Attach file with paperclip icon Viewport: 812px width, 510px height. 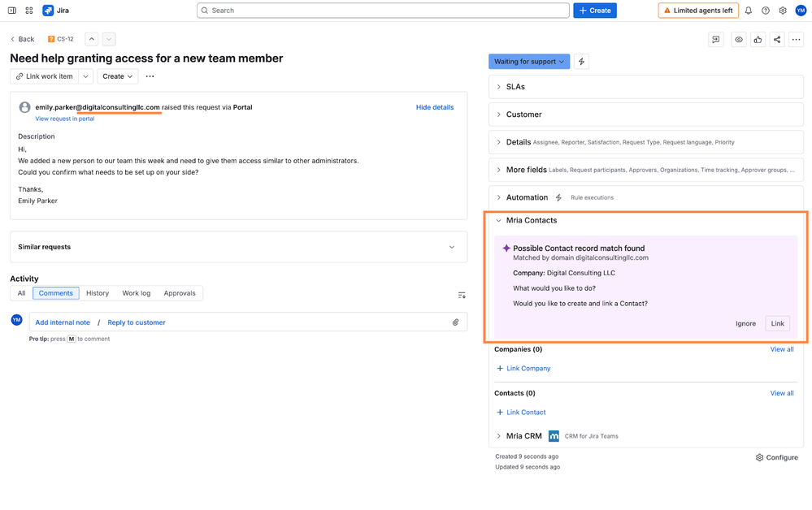pos(455,322)
